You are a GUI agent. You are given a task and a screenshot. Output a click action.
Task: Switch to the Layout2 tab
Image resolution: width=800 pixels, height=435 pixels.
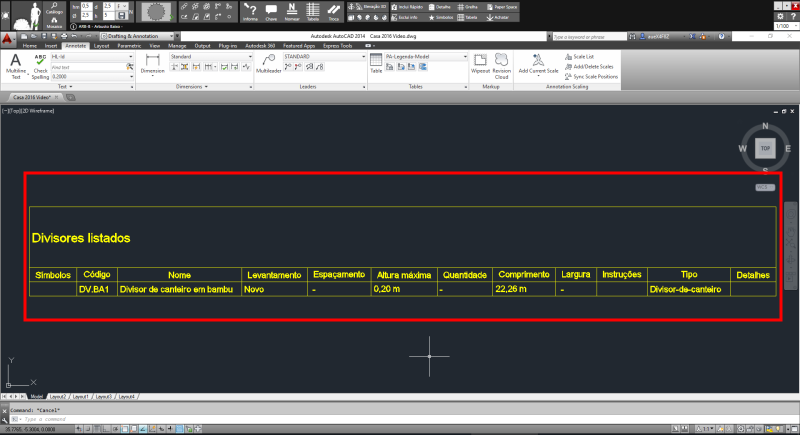[58, 396]
